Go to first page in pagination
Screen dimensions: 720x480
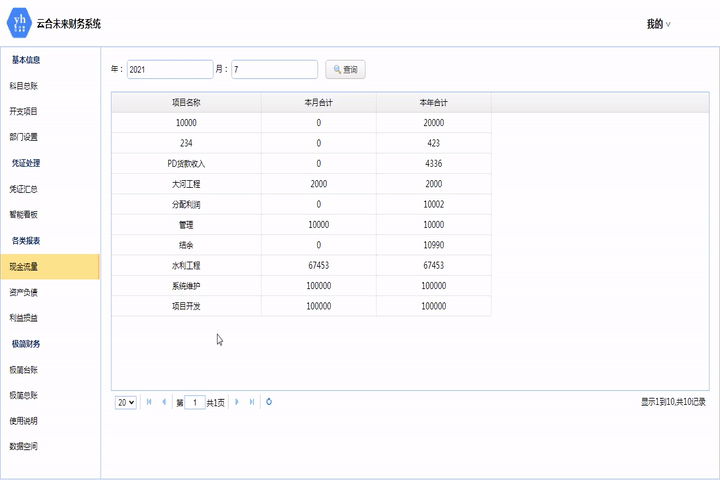[150, 402]
